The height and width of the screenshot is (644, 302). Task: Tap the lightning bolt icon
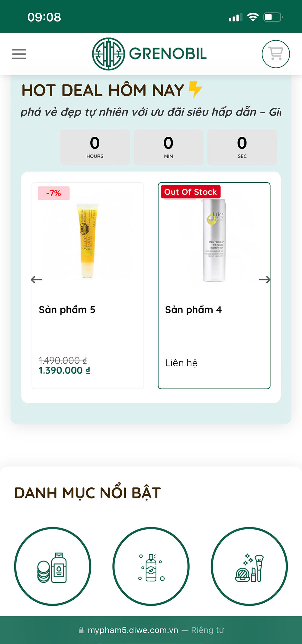pos(195,90)
